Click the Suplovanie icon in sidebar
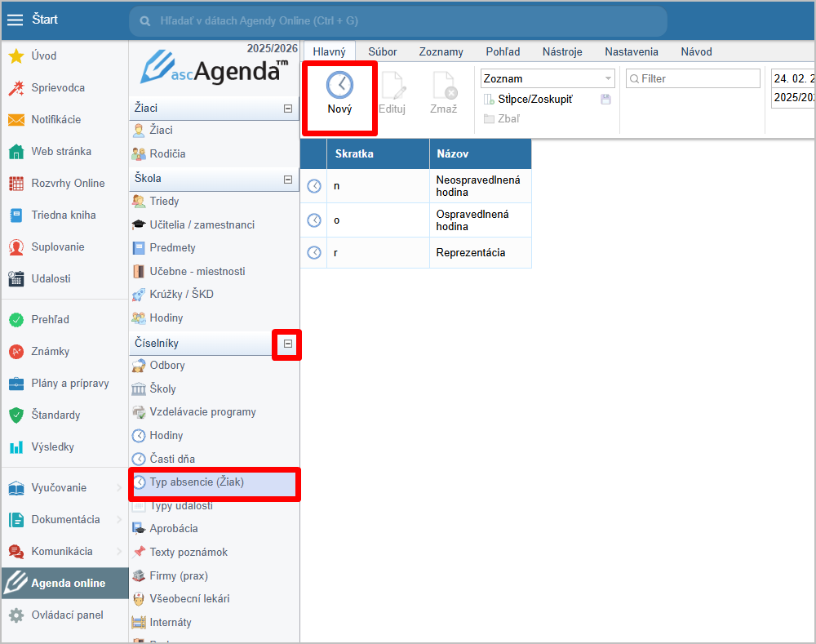The width and height of the screenshot is (816, 644). (16, 247)
